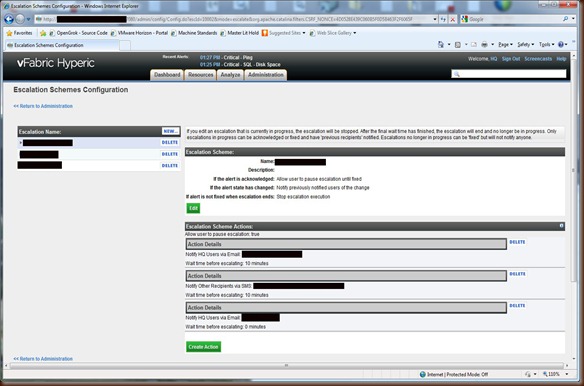Open the Master Lit Hold favorite

(x=239, y=33)
